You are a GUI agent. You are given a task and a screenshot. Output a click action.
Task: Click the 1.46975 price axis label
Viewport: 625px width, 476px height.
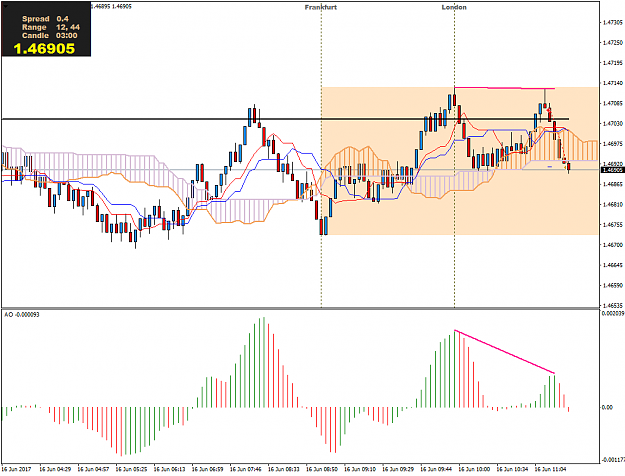[612, 144]
